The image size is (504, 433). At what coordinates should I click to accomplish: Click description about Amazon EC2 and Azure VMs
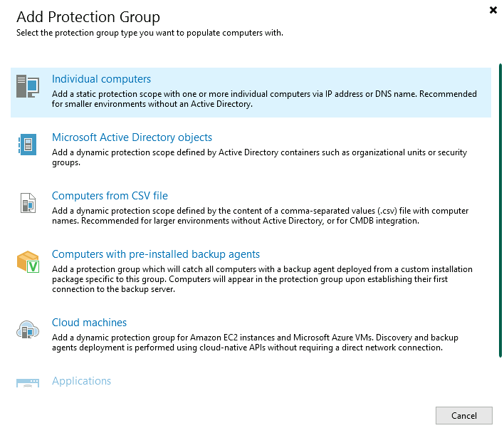(x=256, y=343)
